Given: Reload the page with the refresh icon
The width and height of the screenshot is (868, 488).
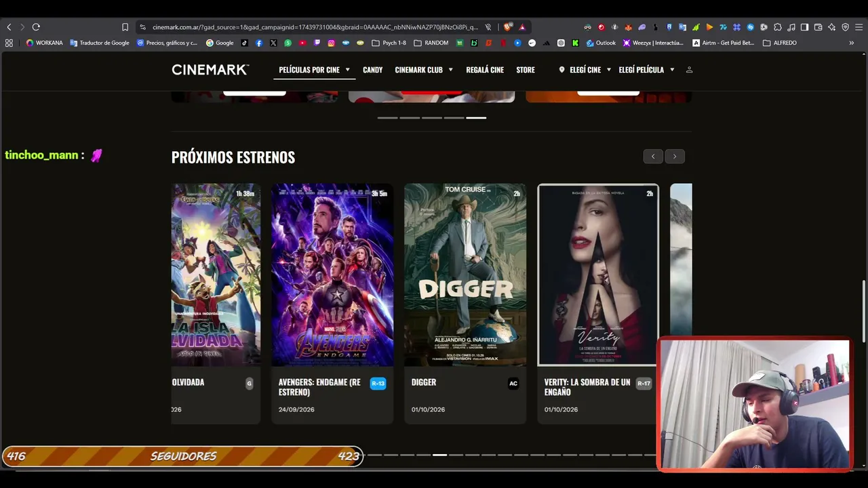Looking at the screenshot, I should tap(36, 27).
